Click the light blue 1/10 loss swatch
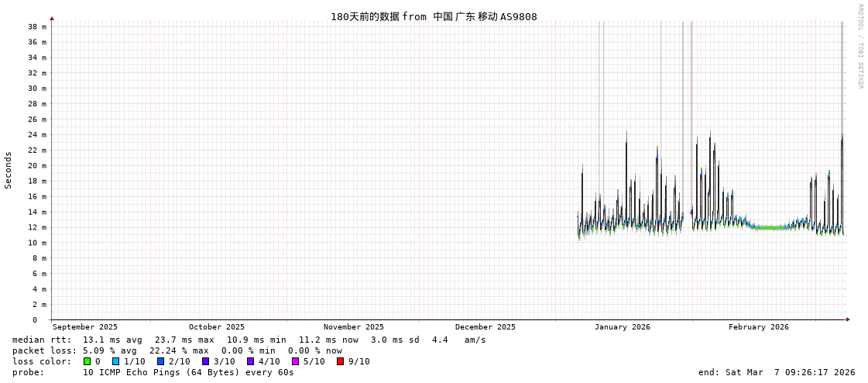Screen dimensions: 868x383 click(x=116, y=361)
